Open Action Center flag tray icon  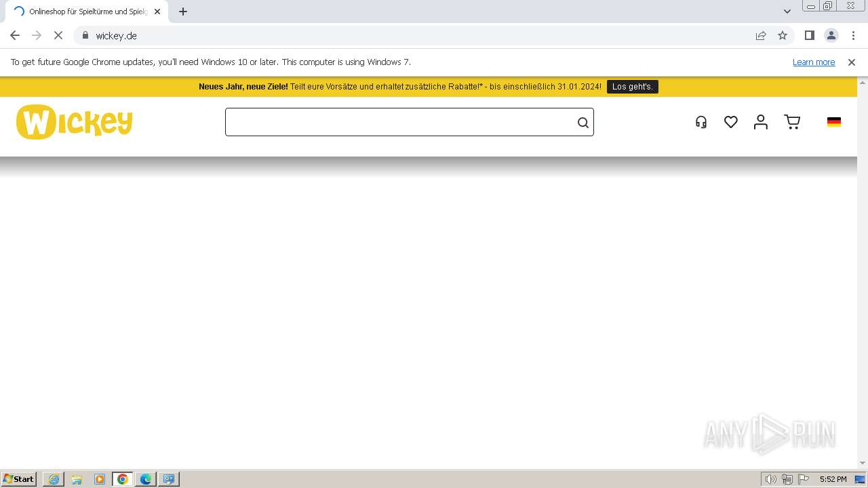pyautogui.click(x=804, y=479)
